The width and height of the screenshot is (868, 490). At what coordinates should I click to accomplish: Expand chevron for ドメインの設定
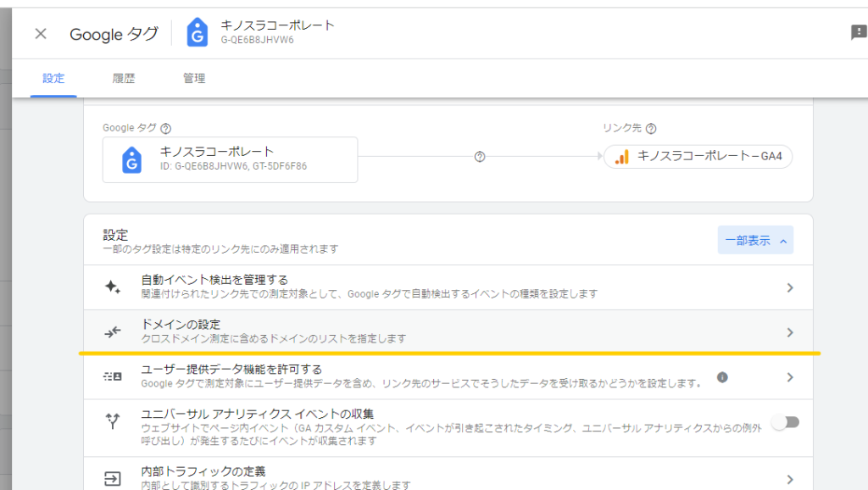coord(790,332)
